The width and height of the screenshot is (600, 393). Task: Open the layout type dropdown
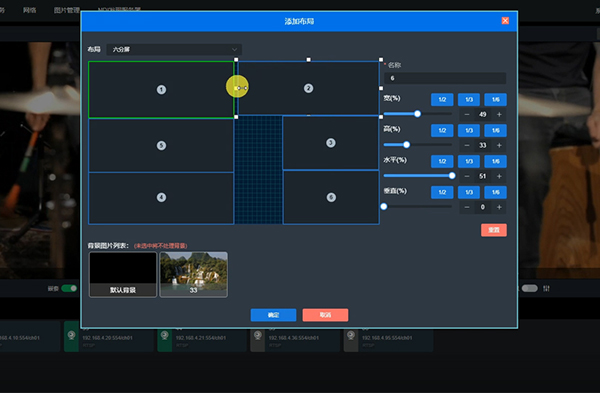tap(174, 49)
